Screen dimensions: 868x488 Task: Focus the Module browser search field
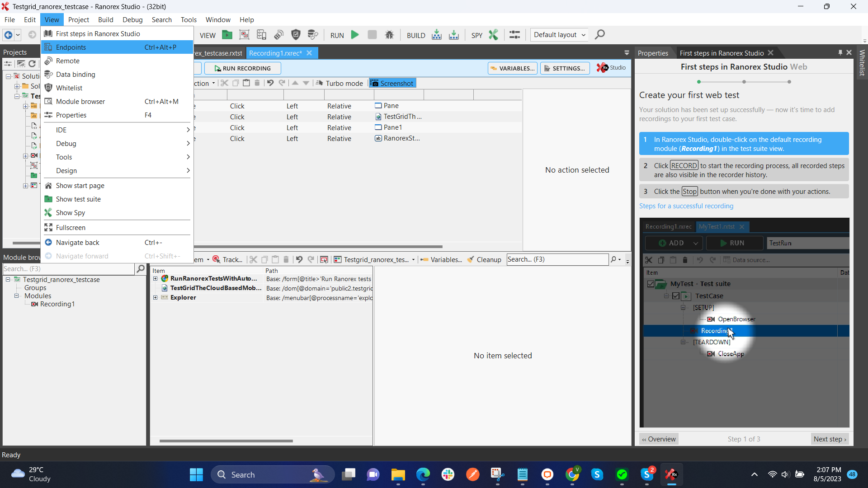[69, 269]
